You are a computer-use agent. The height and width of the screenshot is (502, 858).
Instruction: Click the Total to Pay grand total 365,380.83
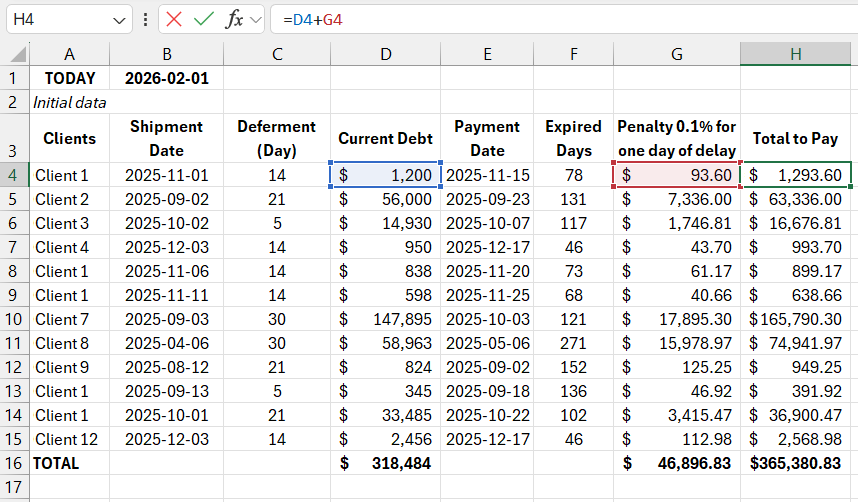[796, 463]
